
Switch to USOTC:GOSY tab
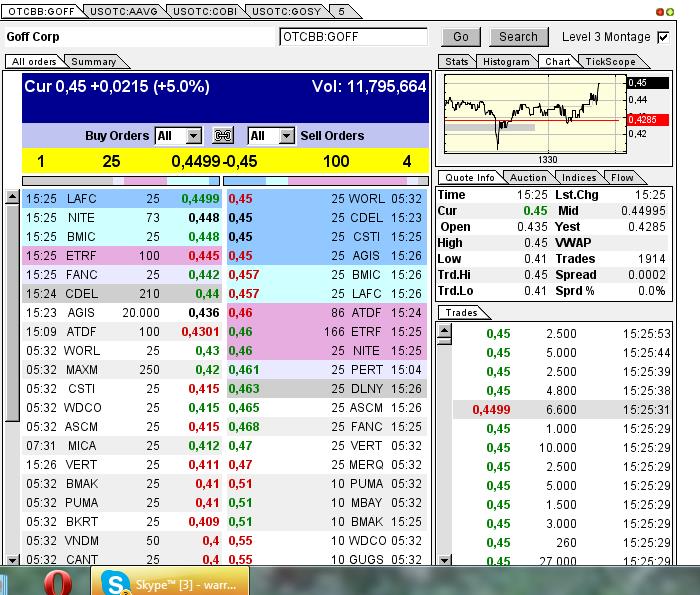287,12
